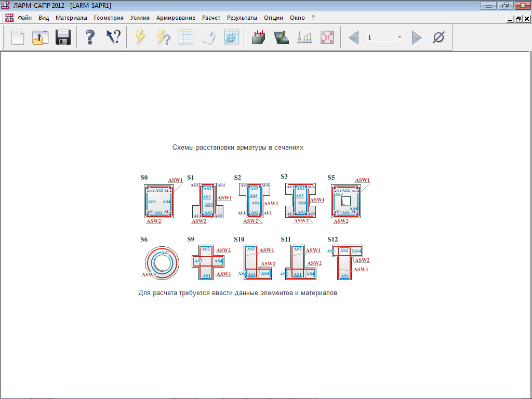Go to next element with right arrow

[416, 37]
